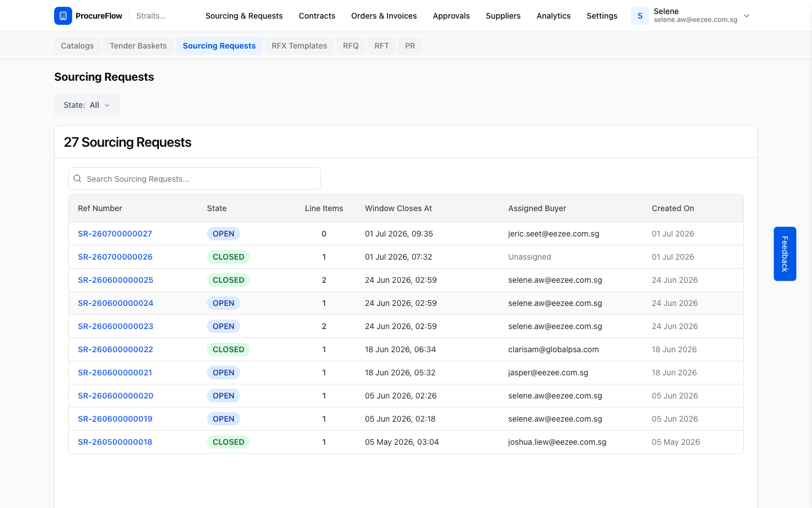Open the Contracts menu

(317, 16)
